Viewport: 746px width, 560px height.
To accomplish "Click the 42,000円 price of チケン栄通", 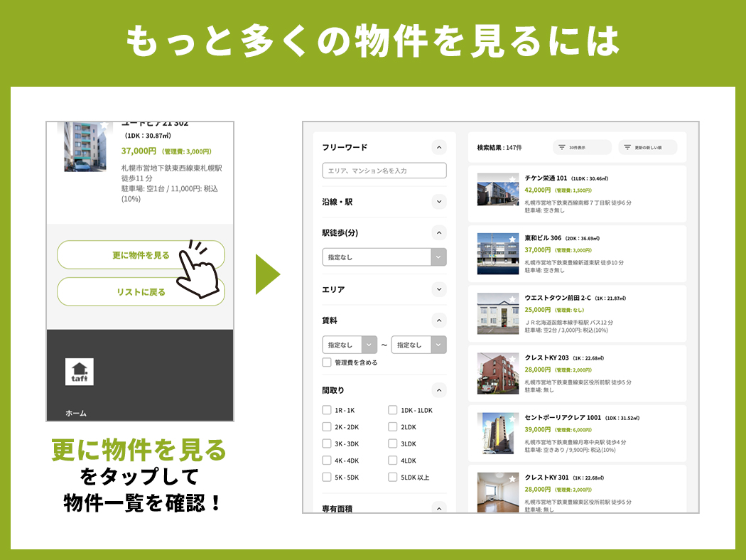I will click(x=538, y=190).
